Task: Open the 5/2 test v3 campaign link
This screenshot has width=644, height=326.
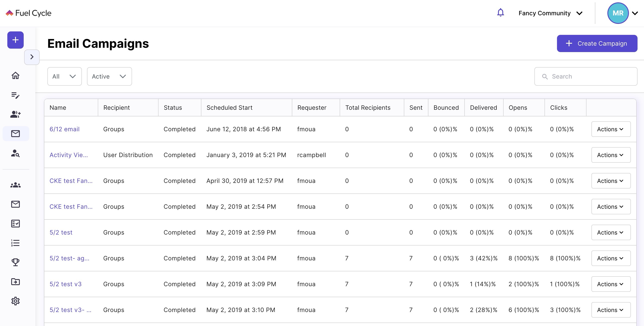Action: coord(65,284)
